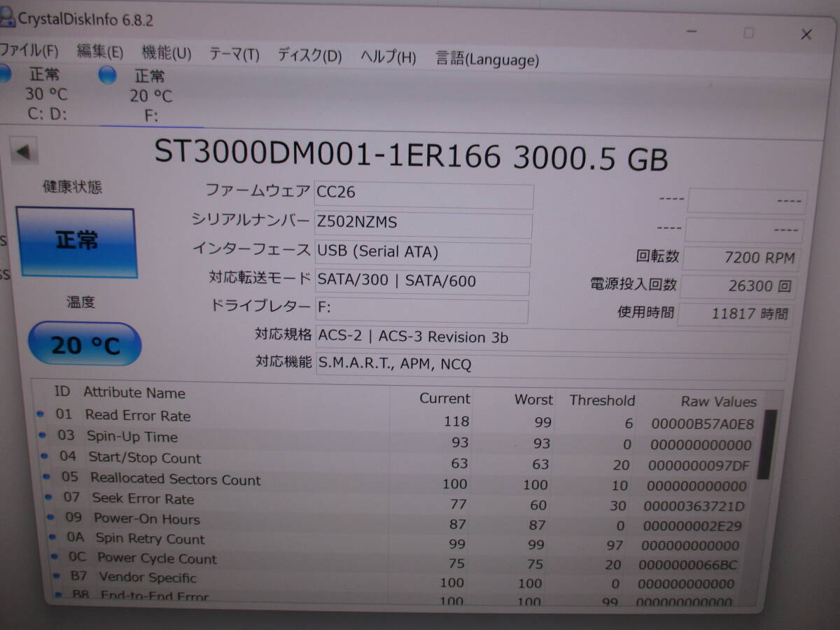Click the previous disk arrow button
The image size is (840, 630).
(x=24, y=151)
